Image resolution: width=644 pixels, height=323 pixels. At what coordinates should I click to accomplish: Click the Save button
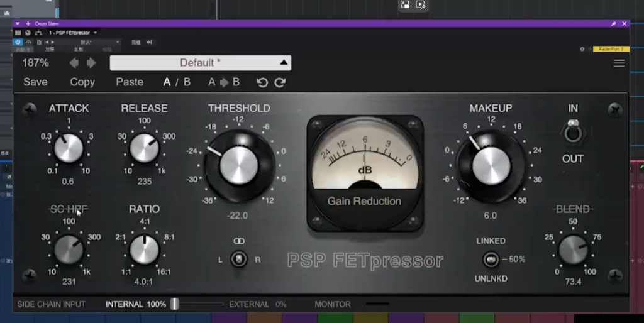(35, 82)
